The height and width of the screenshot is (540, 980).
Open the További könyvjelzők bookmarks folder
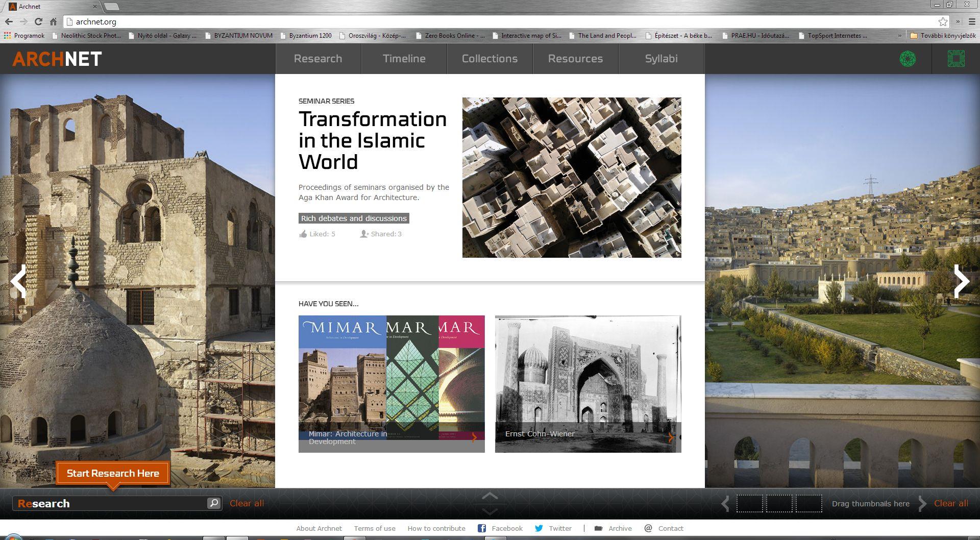(943, 35)
